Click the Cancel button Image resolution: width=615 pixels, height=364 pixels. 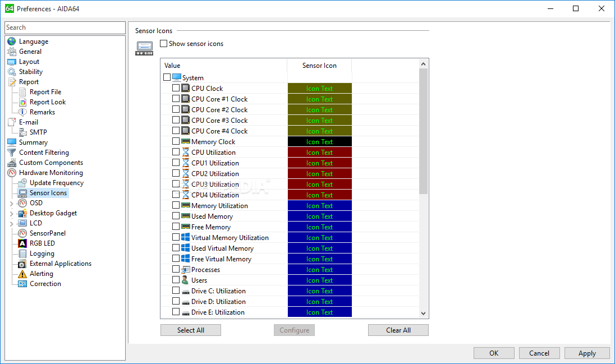pyautogui.click(x=539, y=353)
